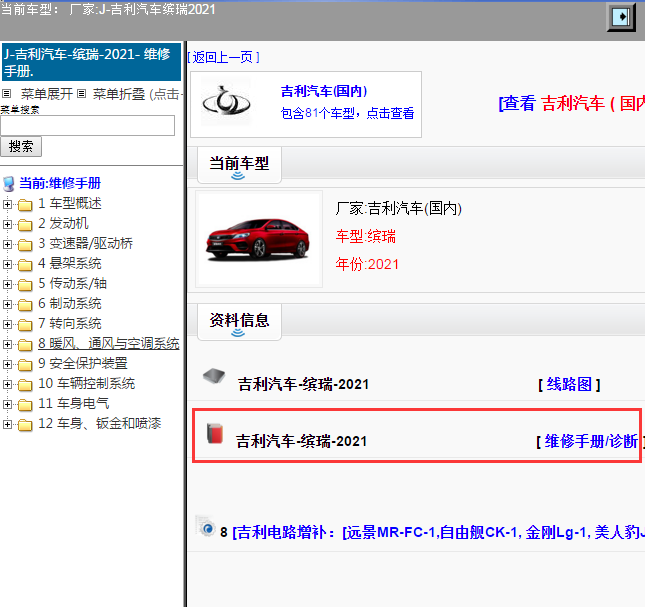Open the 当前车型 section tab
The height and width of the screenshot is (607, 645).
click(x=239, y=165)
